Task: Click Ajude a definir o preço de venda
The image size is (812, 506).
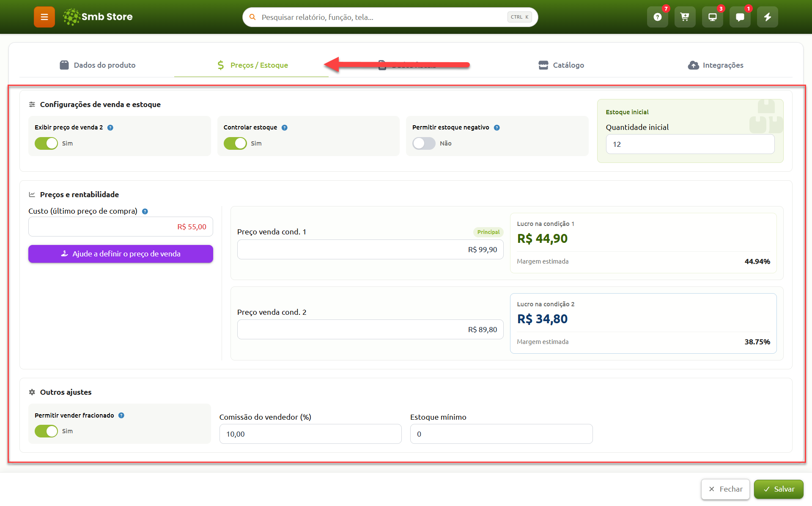Action: (121, 254)
